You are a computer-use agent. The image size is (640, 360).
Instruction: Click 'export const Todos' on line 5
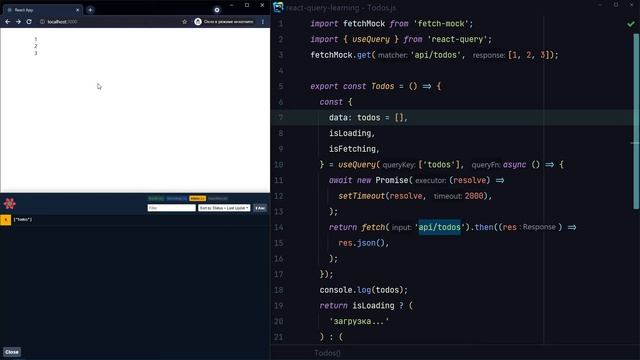pos(352,86)
